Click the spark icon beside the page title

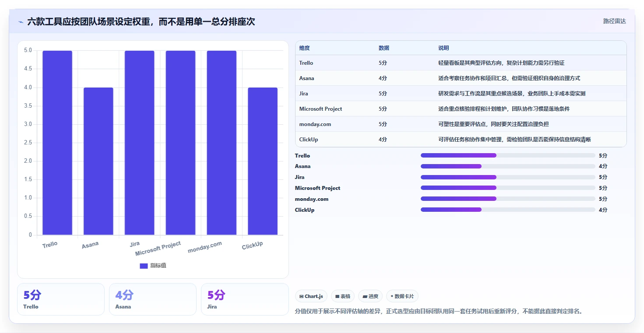pyautogui.click(x=21, y=22)
